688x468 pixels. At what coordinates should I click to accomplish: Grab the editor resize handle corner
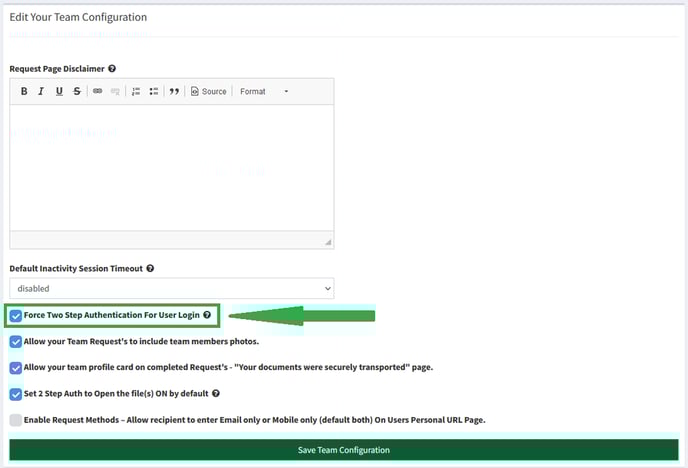point(328,242)
